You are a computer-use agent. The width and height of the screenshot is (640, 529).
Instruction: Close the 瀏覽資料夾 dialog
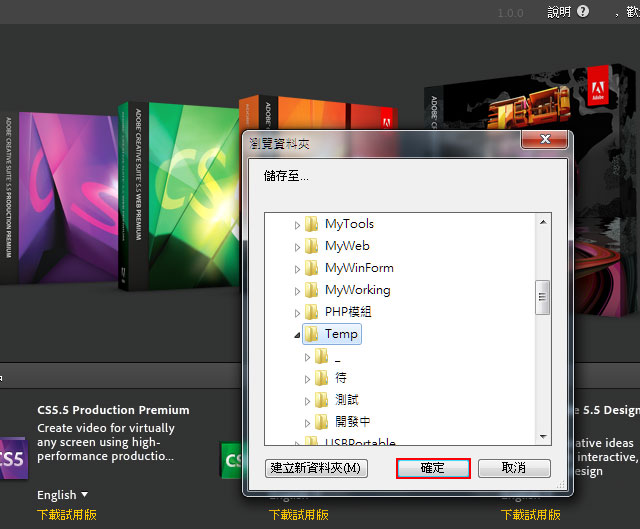(x=545, y=140)
